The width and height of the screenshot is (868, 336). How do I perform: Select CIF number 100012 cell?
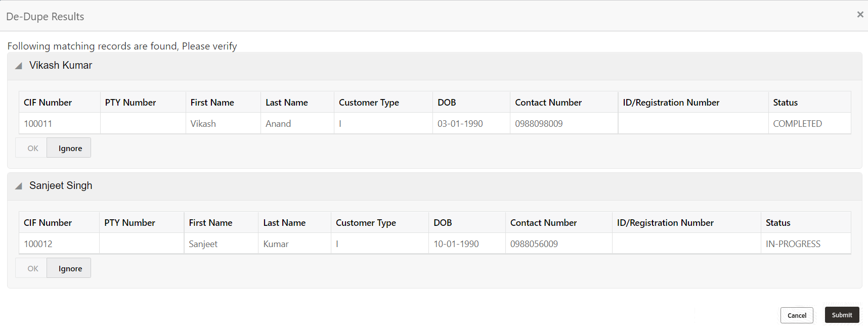38,244
